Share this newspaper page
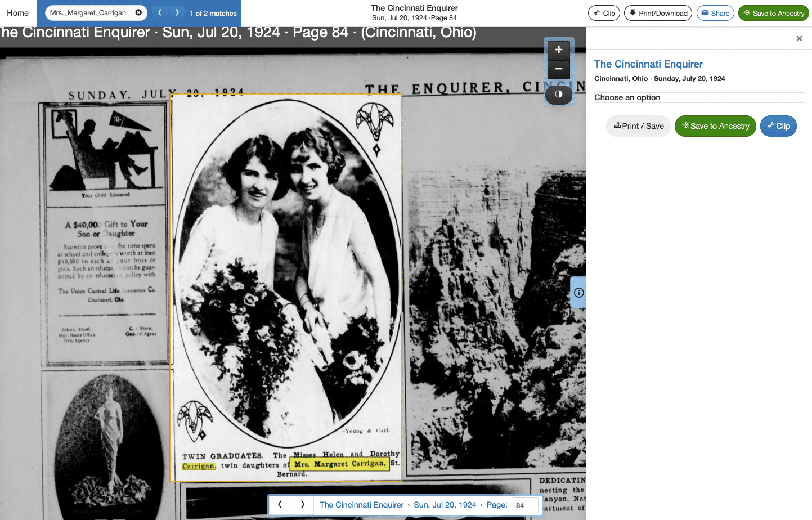This screenshot has width=812, height=520. point(715,13)
